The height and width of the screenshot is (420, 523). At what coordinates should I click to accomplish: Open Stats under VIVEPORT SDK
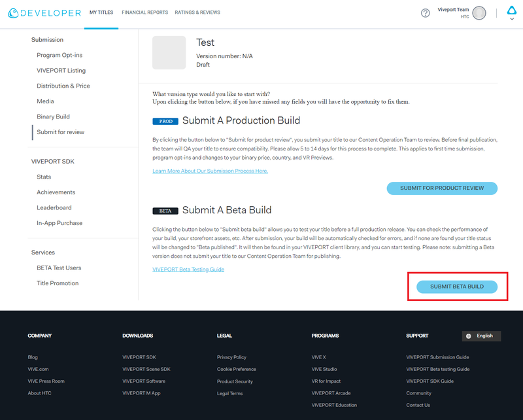tap(44, 177)
